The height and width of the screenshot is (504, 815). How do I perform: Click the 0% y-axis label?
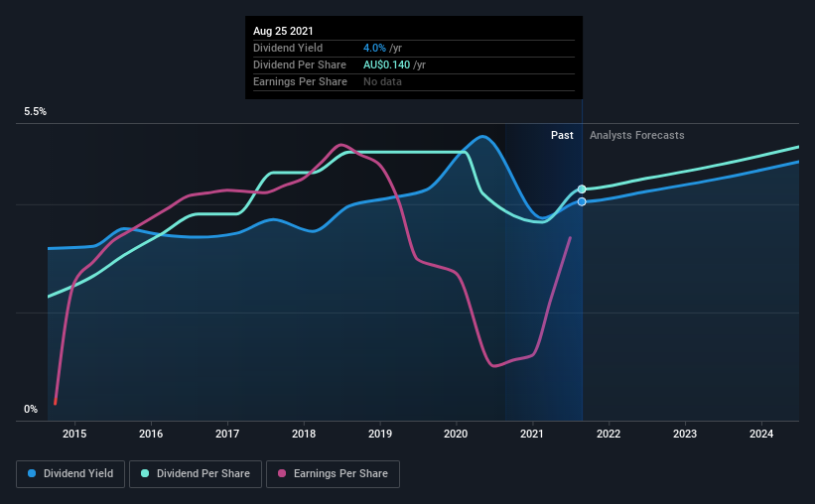[x=31, y=410]
